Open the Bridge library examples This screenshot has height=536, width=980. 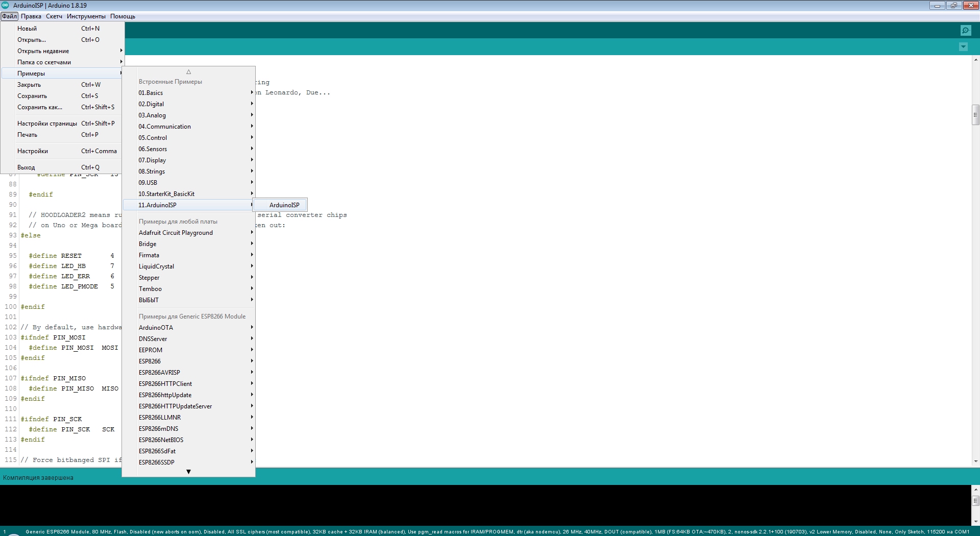click(189, 244)
